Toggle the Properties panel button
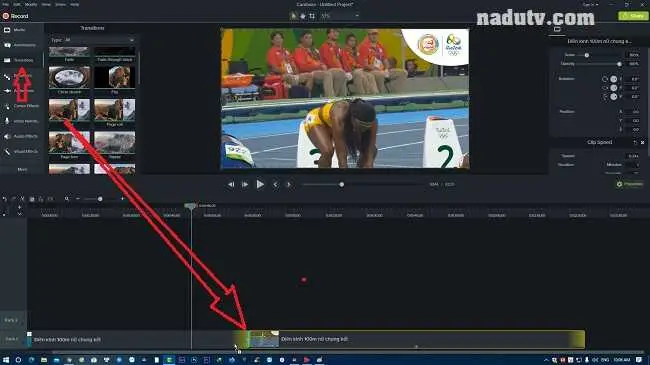The width and height of the screenshot is (650, 365). coord(630,184)
